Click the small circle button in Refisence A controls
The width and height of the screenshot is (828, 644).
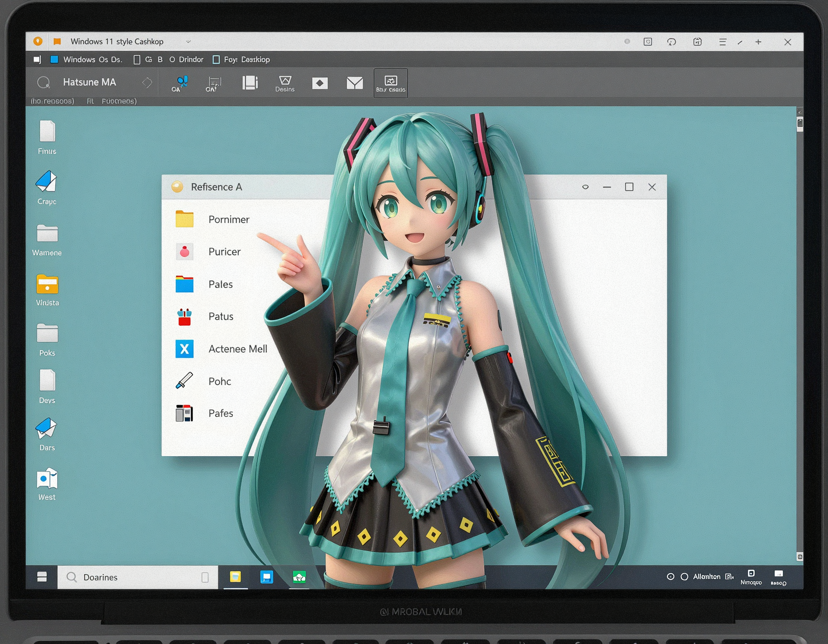click(x=585, y=187)
